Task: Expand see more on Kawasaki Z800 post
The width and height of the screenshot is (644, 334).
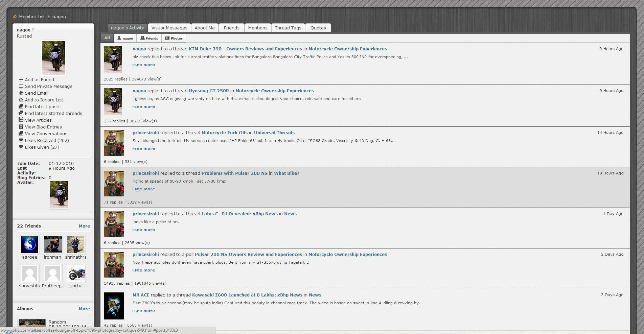Action: (x=144, y=311)
